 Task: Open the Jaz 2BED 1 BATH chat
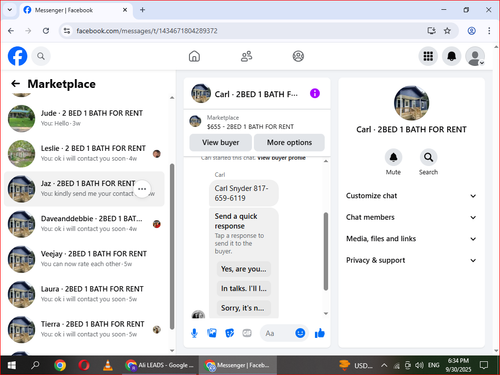click(x=84, y=189)
